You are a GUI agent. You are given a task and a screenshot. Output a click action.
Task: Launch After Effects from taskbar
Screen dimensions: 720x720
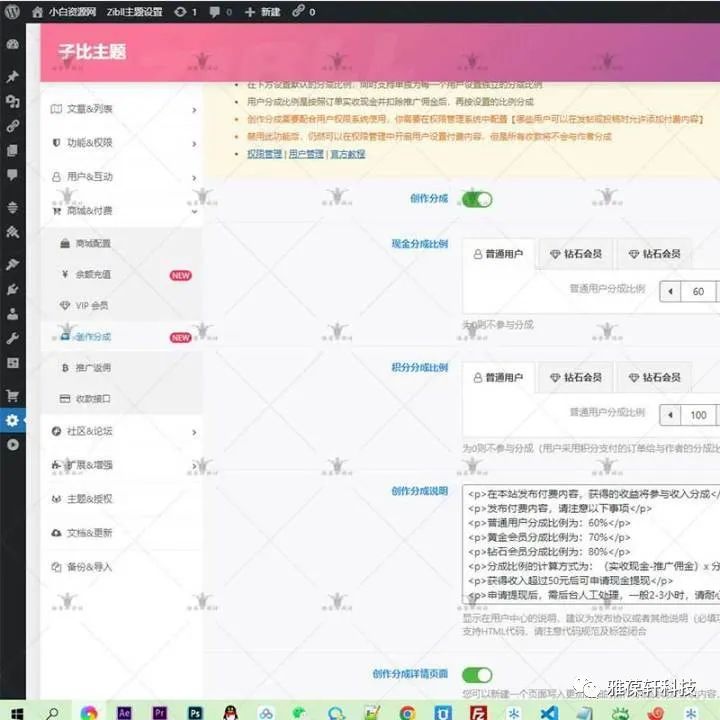(124, 713)
